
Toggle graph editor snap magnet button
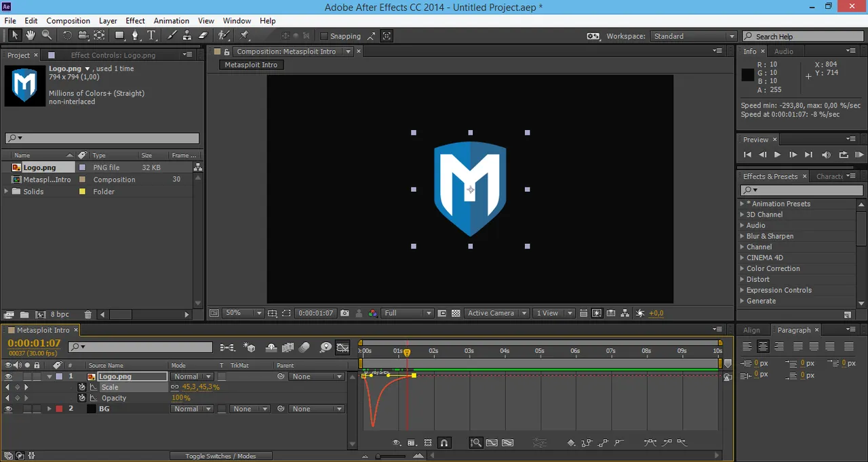(444, 442)
